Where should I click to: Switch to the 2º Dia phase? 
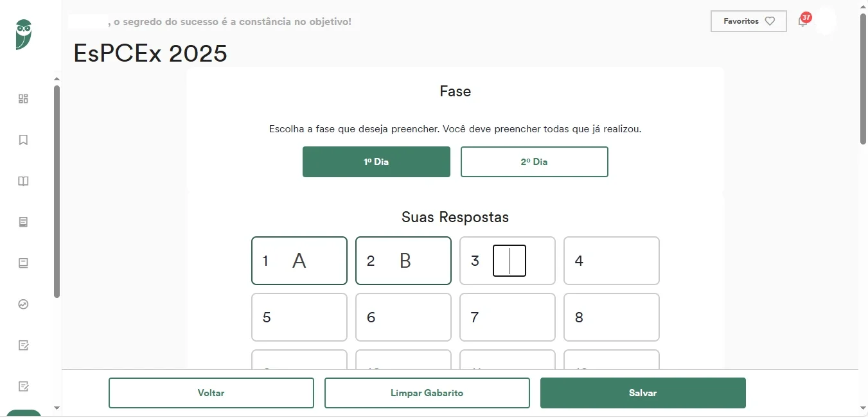pos(534,162)
